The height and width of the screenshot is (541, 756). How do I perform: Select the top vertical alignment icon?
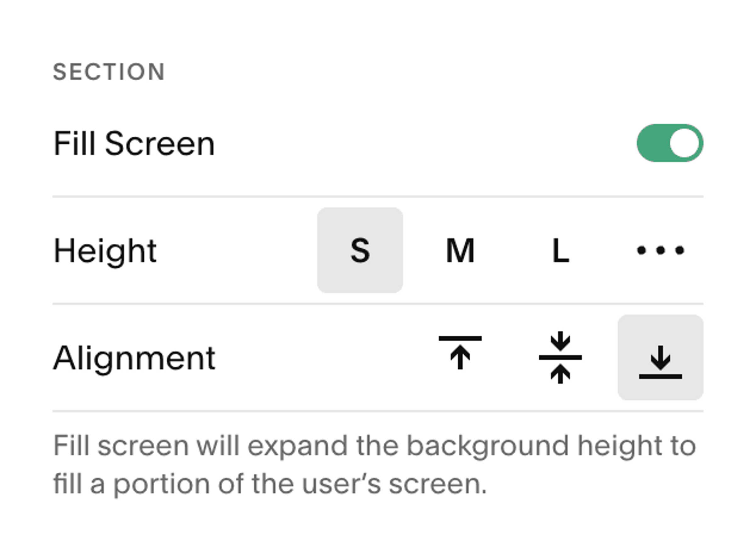pyautogui.click(x=460, y=357)
